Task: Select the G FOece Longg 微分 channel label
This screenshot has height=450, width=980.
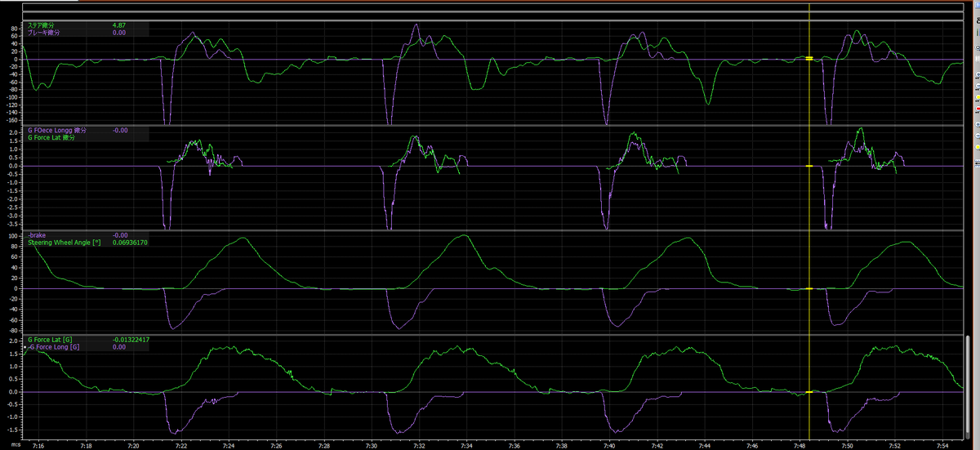Action: (57, 130)
